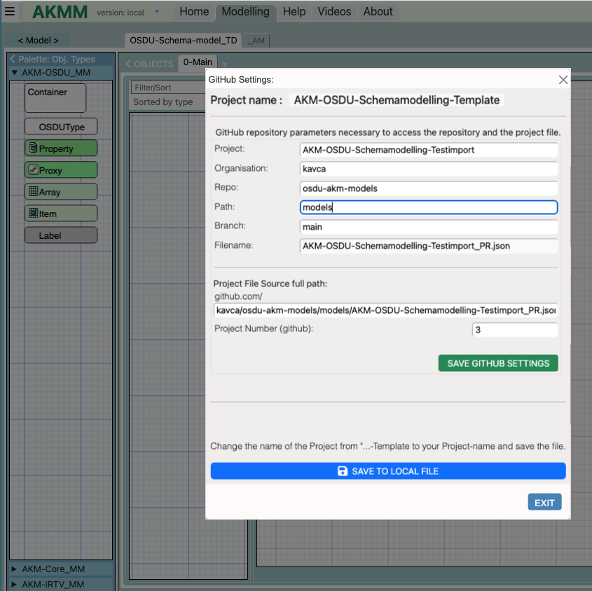Screen dimensions: 592x591
Task: Switch to the _AM model tab
Action: (256, 41)
